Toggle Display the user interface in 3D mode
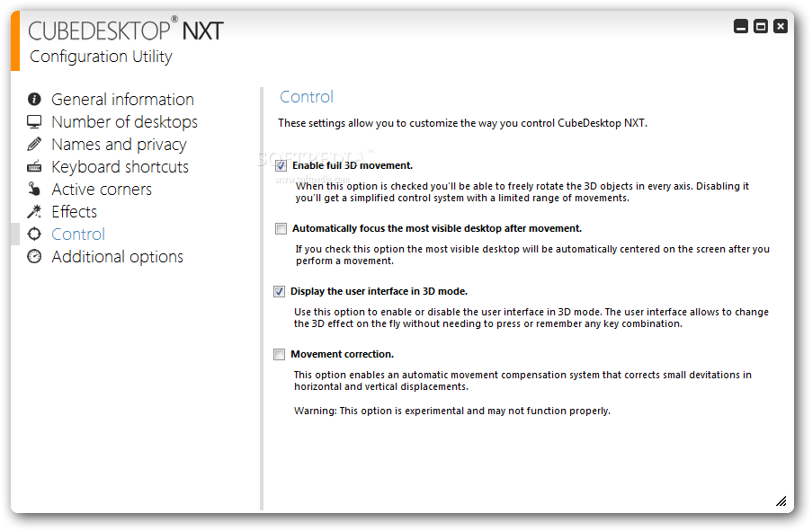 (x=279, y=291)
